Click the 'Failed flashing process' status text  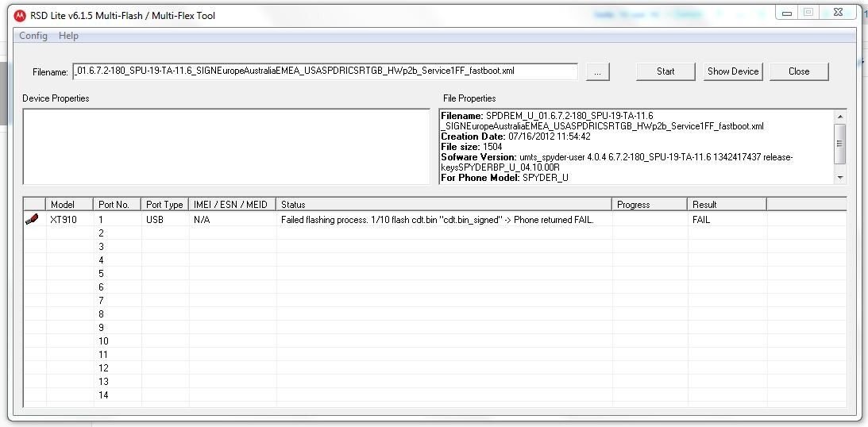pyautogui.click(x=438, y=220)
